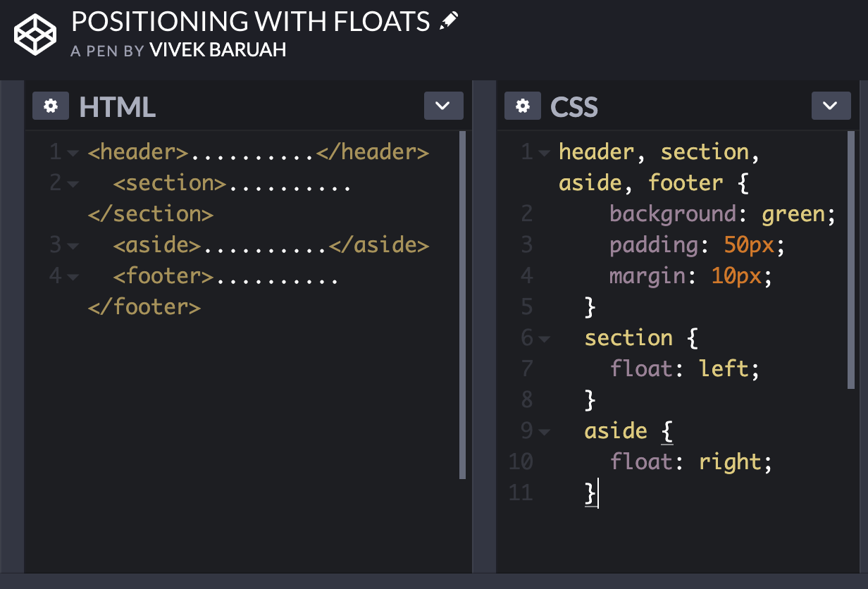The width and height of the screenshot is (868, 589).
Task: Click the CSS editor vertical scrollbar
Action: tap(851, 260)
